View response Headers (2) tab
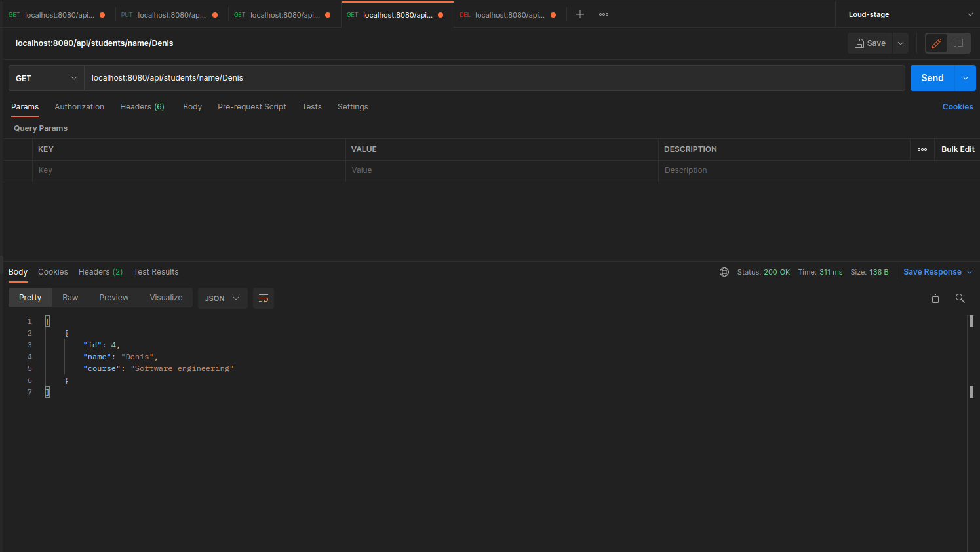 click(100, 272)
